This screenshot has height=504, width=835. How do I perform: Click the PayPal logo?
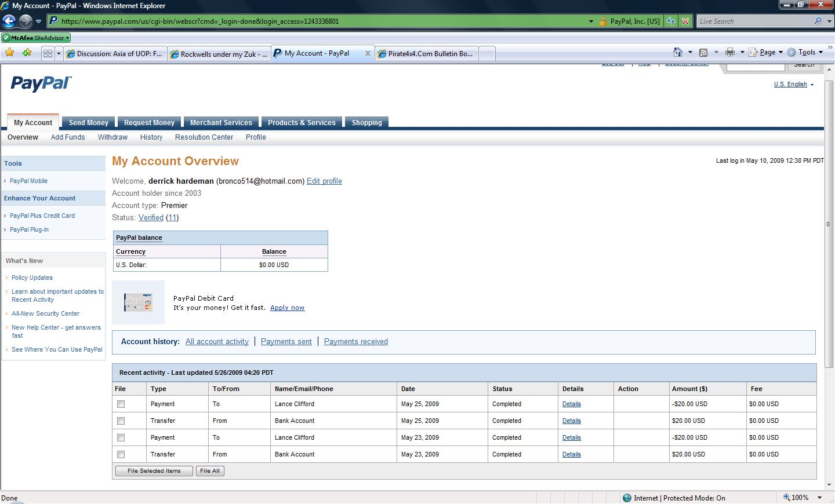[41, 84]
